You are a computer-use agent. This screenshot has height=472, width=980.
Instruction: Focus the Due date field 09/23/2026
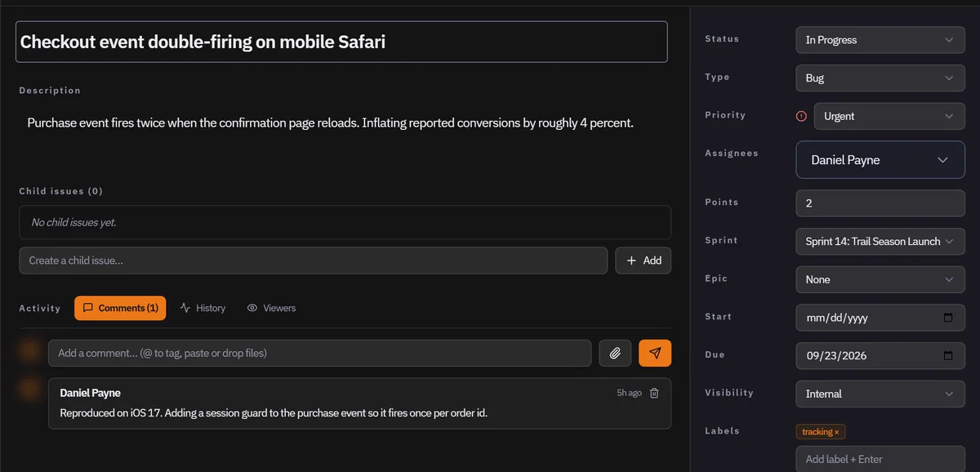tap(880, 355)
